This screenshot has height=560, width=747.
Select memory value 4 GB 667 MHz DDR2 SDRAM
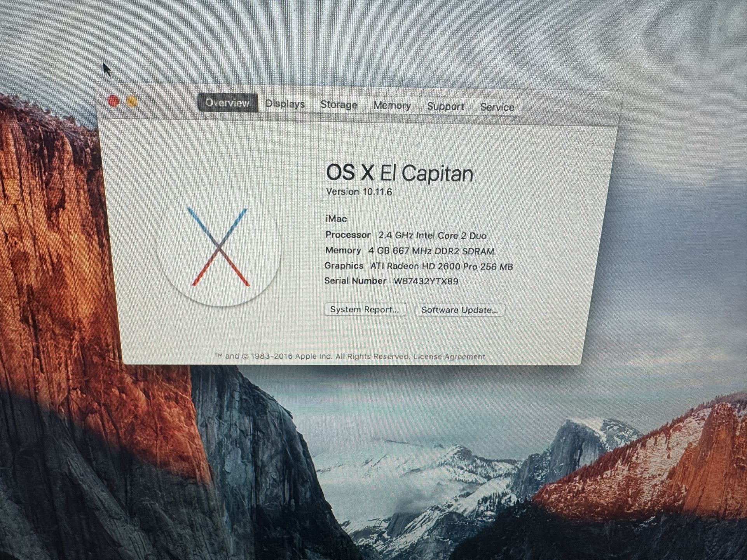click(431, 251)
